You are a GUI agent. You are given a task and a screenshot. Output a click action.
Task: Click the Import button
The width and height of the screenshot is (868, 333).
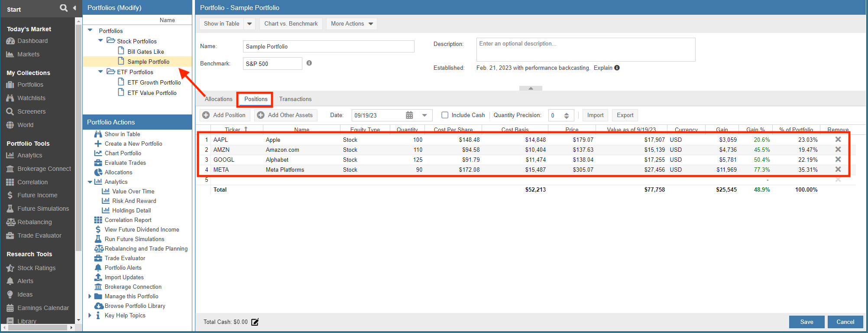point(595,115)
